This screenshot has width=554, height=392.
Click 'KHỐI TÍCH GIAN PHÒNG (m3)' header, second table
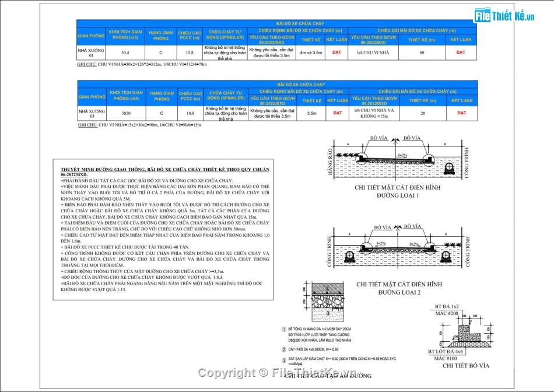tap(126, 96)
